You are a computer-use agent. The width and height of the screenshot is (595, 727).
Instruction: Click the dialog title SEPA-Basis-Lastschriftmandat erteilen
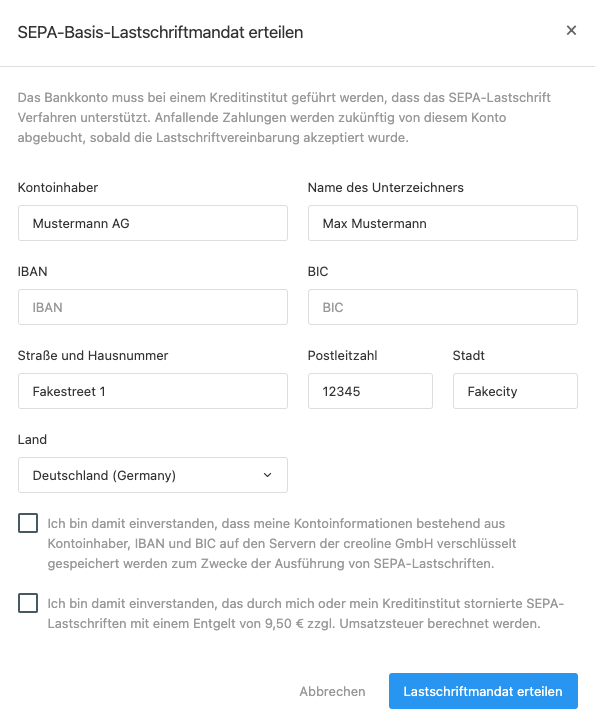point(160,32)
